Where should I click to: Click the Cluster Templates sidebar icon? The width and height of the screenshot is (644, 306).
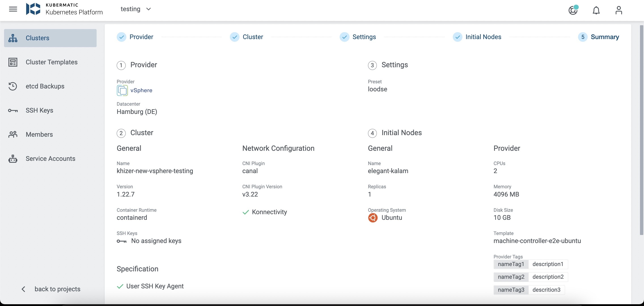click(x=13, y=62)
